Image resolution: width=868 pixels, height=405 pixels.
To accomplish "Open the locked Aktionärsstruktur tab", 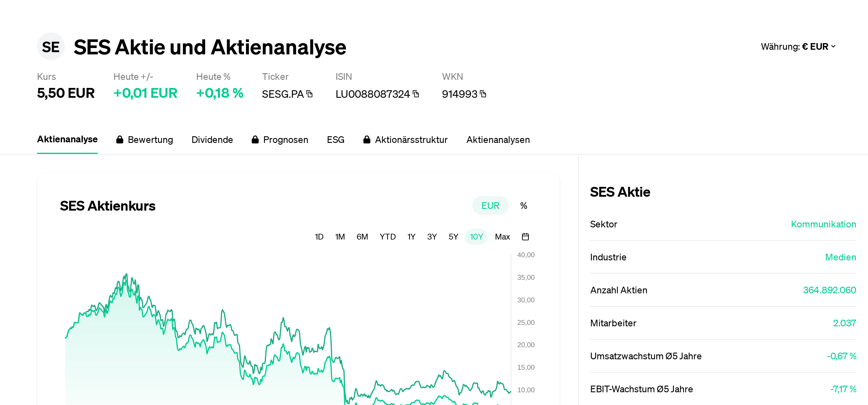I will pos(405,140).
